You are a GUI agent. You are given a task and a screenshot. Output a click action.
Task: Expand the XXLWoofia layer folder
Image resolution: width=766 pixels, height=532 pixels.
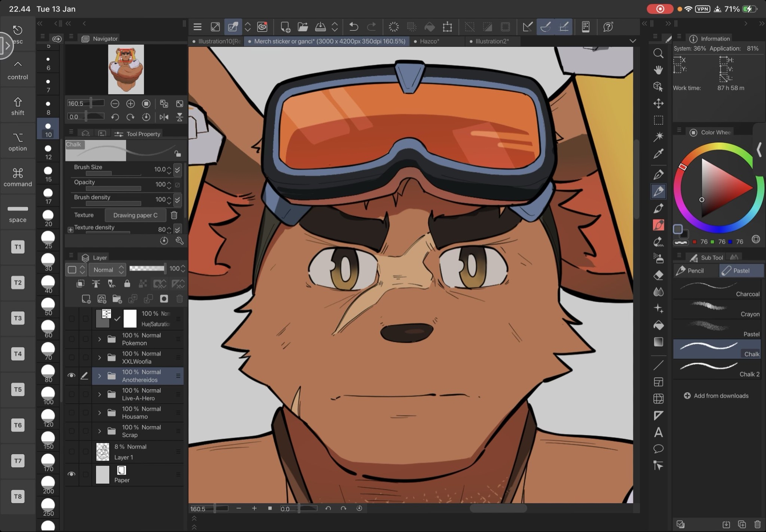[100, 357]
